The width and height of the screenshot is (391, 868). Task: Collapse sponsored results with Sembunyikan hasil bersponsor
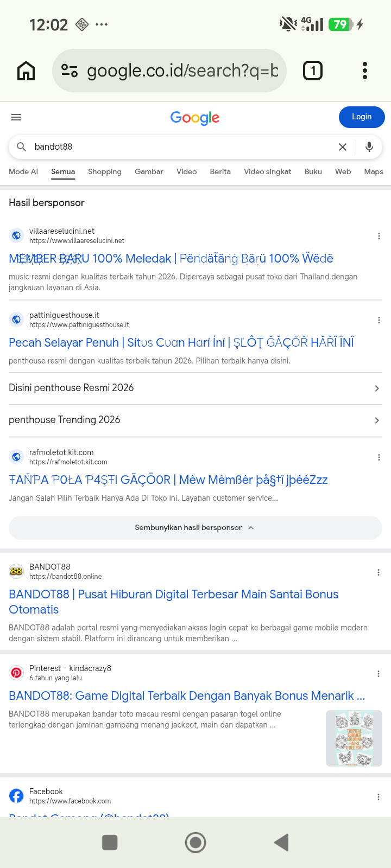[x=195, y=528]
